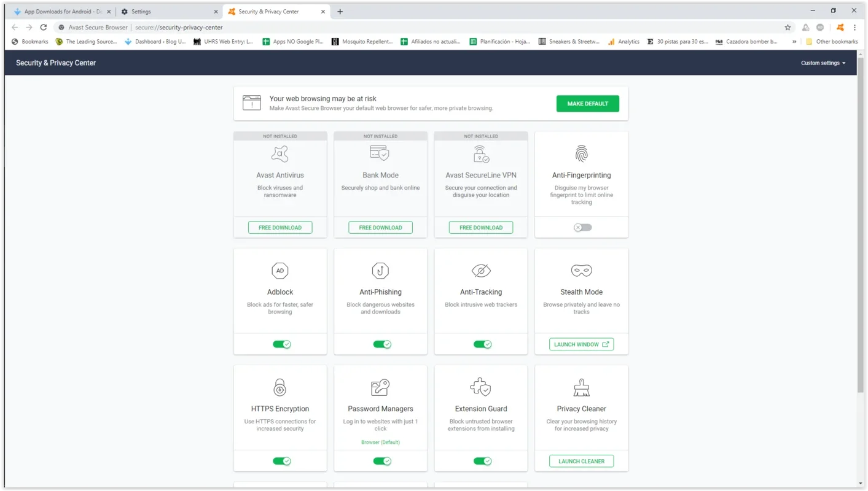This screenshot has width=868, height=491.
Task: Click FREE DOWNLOAD for Bank Mode
Action: pyautogui.click(x=380, y=228)
